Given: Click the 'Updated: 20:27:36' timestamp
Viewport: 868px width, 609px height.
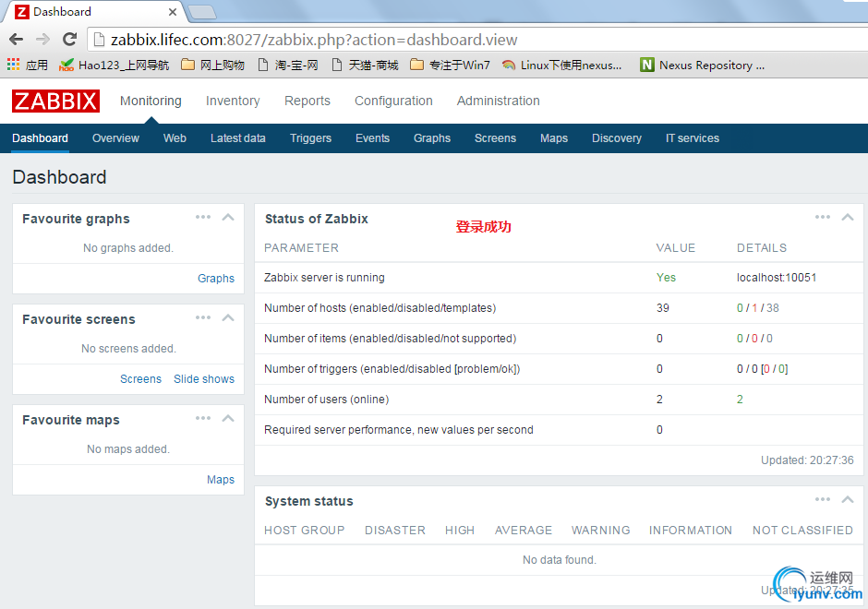Looking at the screenshot, I should pos(807,460).
